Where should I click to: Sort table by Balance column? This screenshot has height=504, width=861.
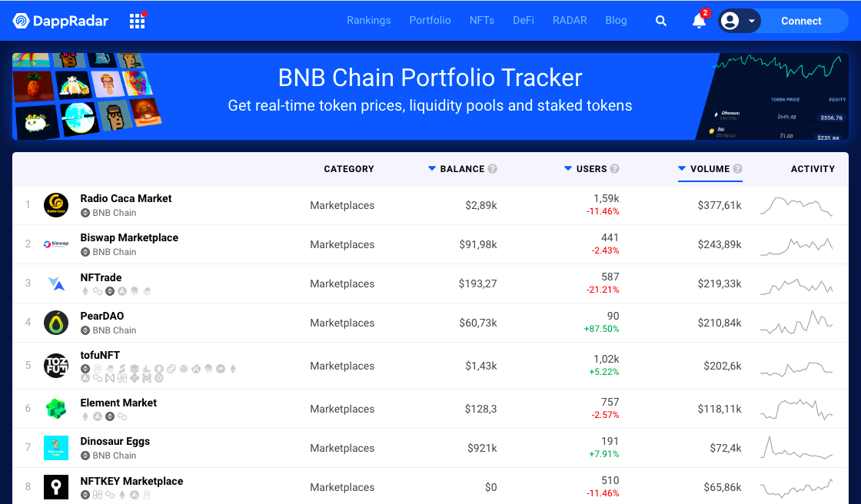click(x=457, y=168)
